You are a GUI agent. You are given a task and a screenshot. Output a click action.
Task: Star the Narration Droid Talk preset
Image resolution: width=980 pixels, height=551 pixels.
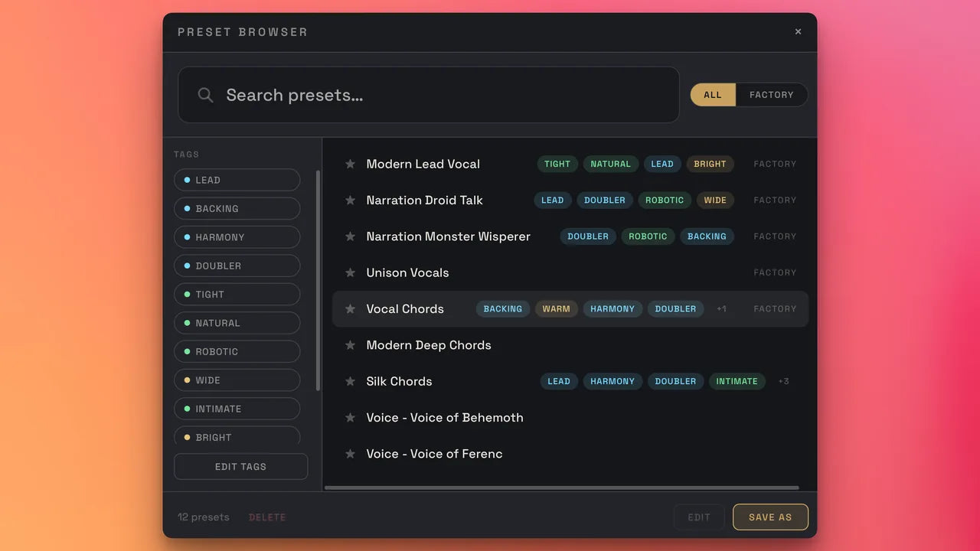[x=350, y=200]
